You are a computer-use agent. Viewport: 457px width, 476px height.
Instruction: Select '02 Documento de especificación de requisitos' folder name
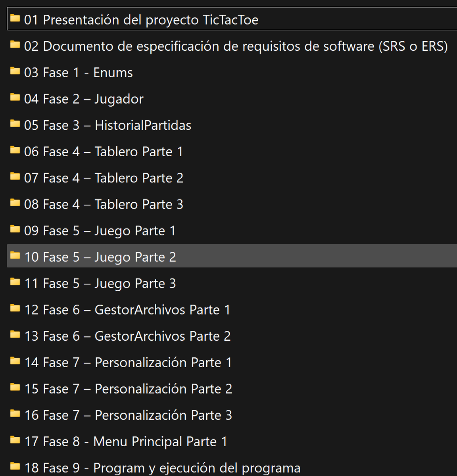tap(236, 46)
